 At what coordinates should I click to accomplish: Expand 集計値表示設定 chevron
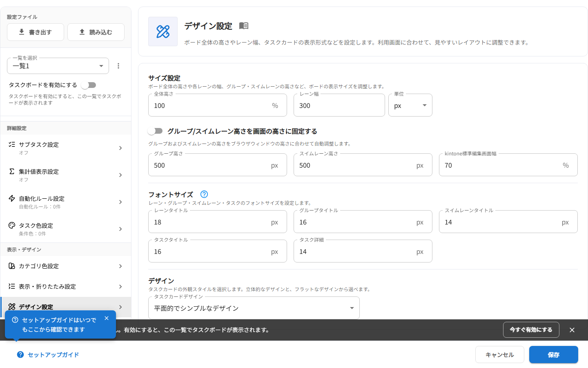[120, 175]
